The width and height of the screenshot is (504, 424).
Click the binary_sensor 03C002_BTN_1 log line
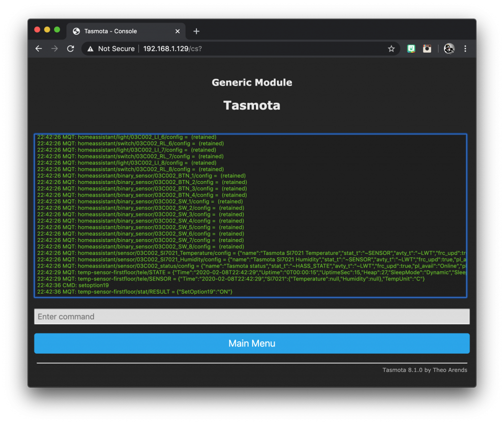tap(141, 176)
